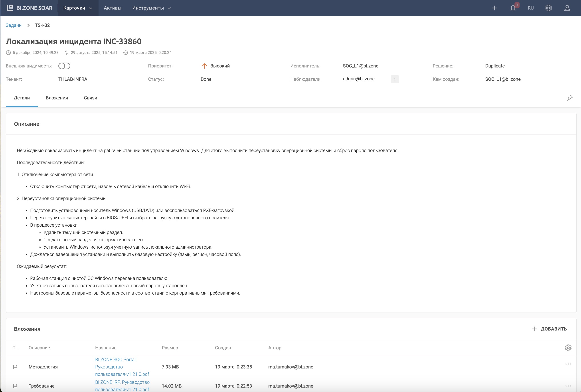The height and width of the screenshot is (392, 581).
Task: Pin the tab panel with pin icon
Action: pyautogui.click(x=569, y=98)
